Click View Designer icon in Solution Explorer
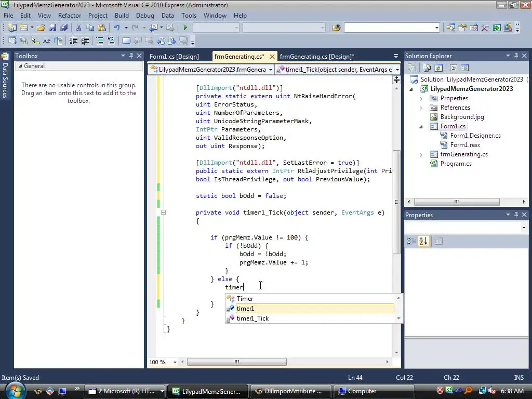Viewport: 532px width, 399px height. pyautogui.click(x=465, y=68)
